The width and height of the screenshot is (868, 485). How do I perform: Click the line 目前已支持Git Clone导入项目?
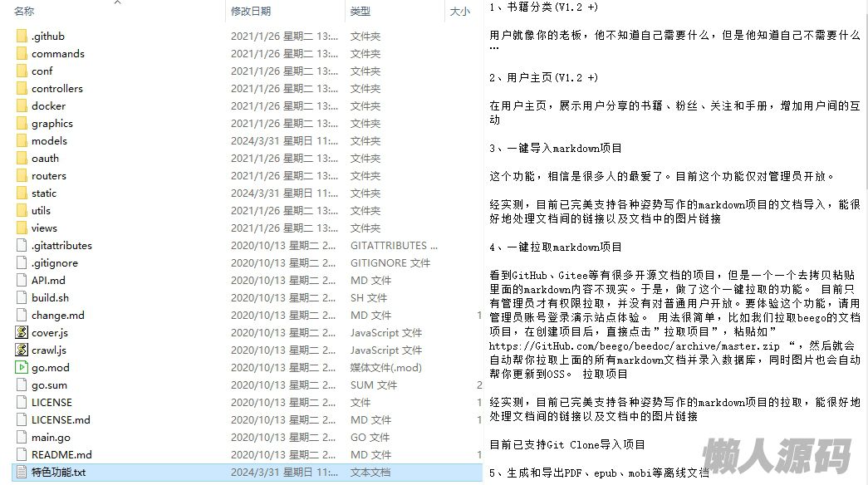567,444
